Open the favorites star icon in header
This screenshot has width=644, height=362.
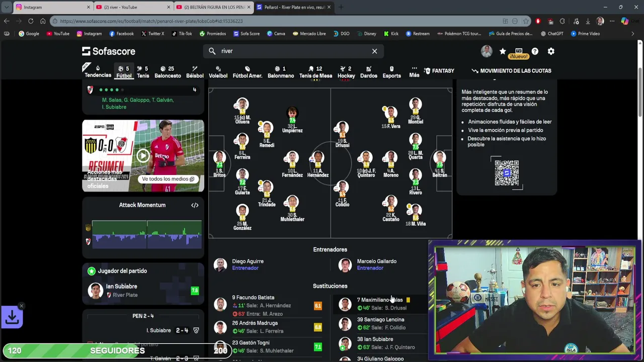coord(503,51)
